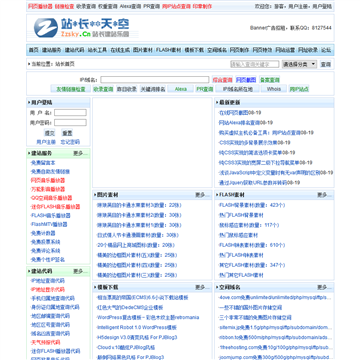Open the 免费计数器 sidebar link
This screenshot has width=360, height=360.
pyautogui.click(x=43, y=233)
